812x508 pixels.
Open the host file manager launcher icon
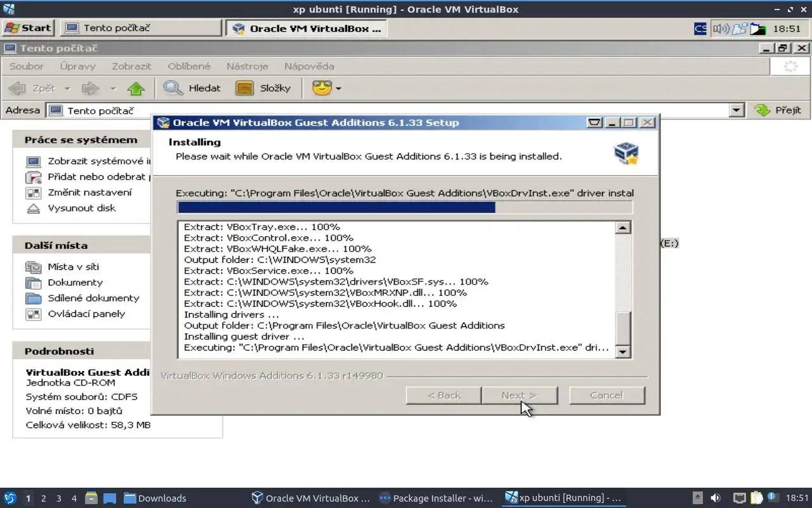[91, 498]
